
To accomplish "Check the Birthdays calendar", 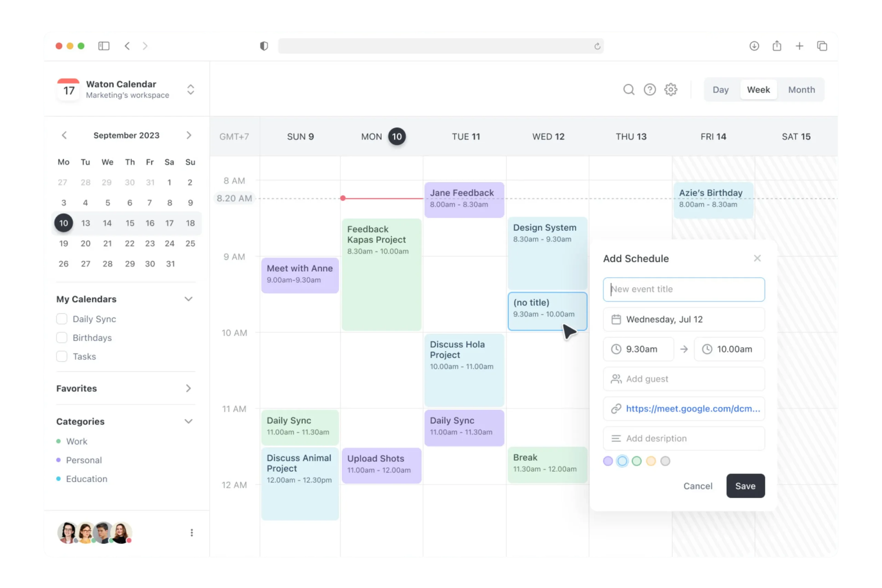I will 62,338.
